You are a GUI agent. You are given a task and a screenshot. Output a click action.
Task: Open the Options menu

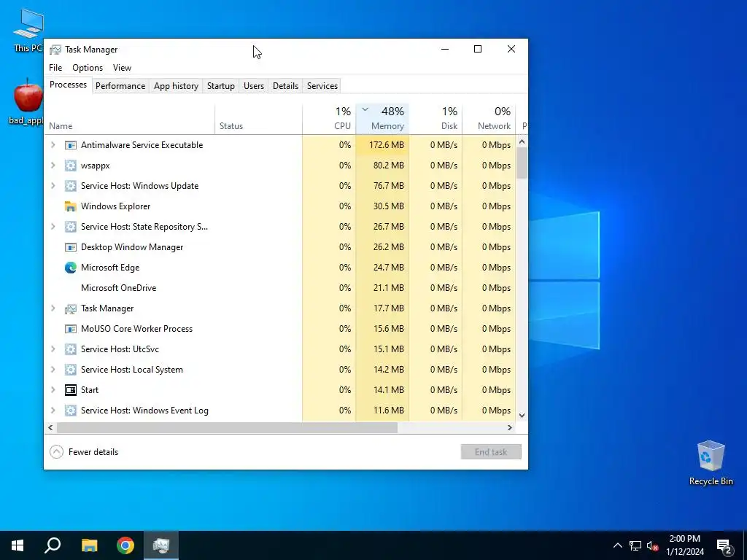tap(88, 68)
